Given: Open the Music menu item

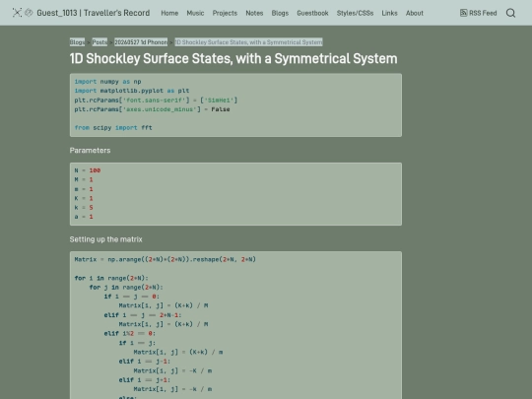Looking at the screenshot, I should tap(195, 13).
